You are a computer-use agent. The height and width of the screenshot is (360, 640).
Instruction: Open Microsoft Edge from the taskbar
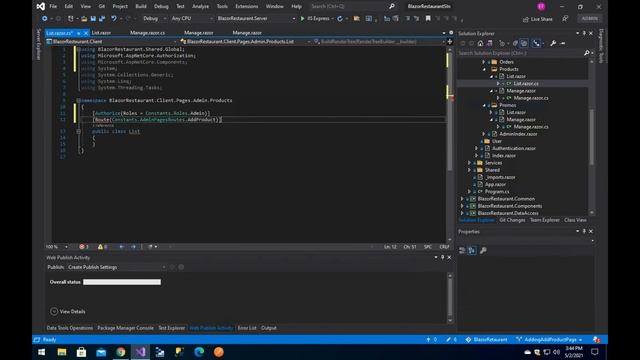(x=199, y=352)
